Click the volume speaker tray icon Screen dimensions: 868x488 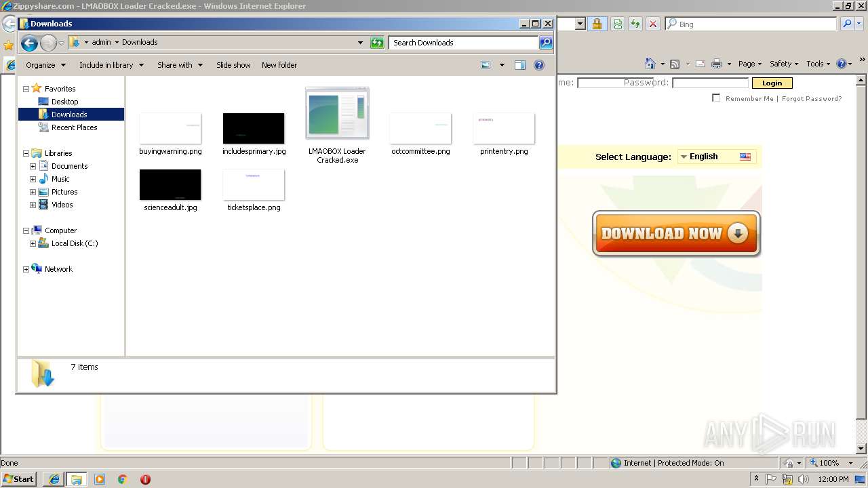click(804, 479)
